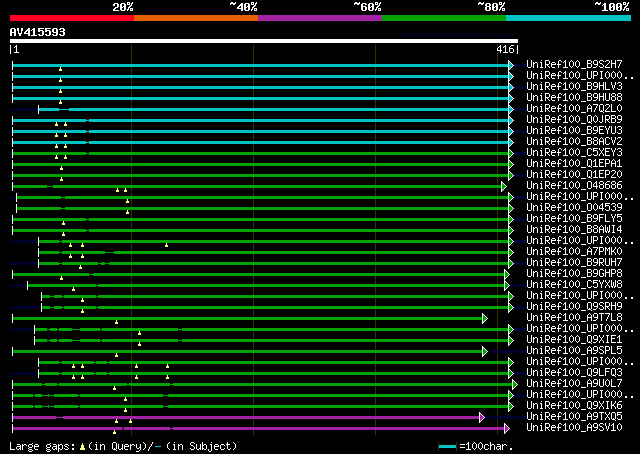Screen dimensions: 640x454
Task: Click the arrowhead ending the A9T7L8 alignment bar
Action: pos(484,318)
